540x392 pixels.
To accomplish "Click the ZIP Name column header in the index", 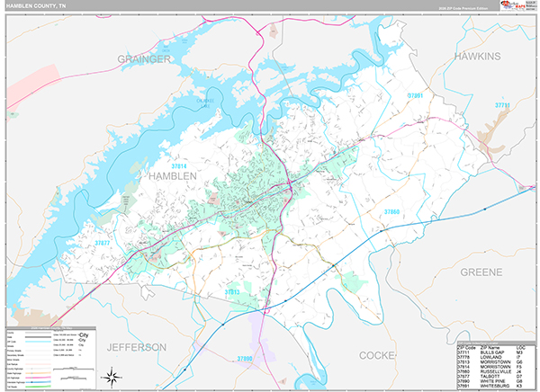I will [490, 348].
